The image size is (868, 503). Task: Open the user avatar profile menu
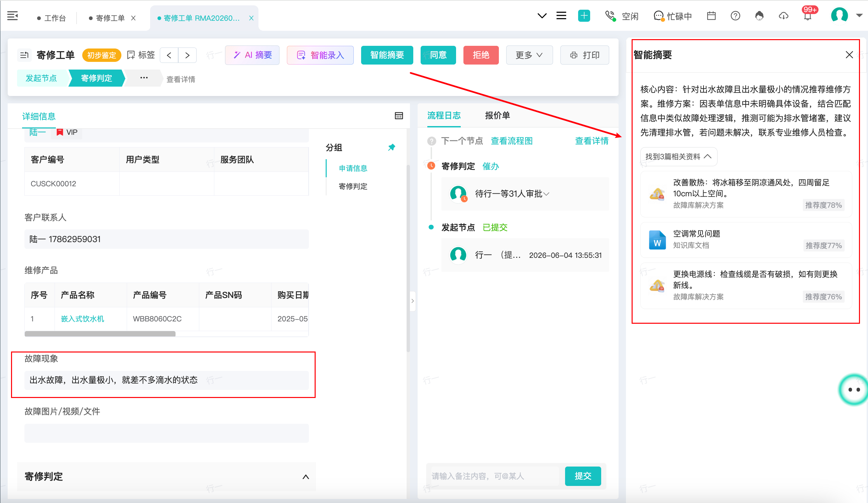(839, 16)
